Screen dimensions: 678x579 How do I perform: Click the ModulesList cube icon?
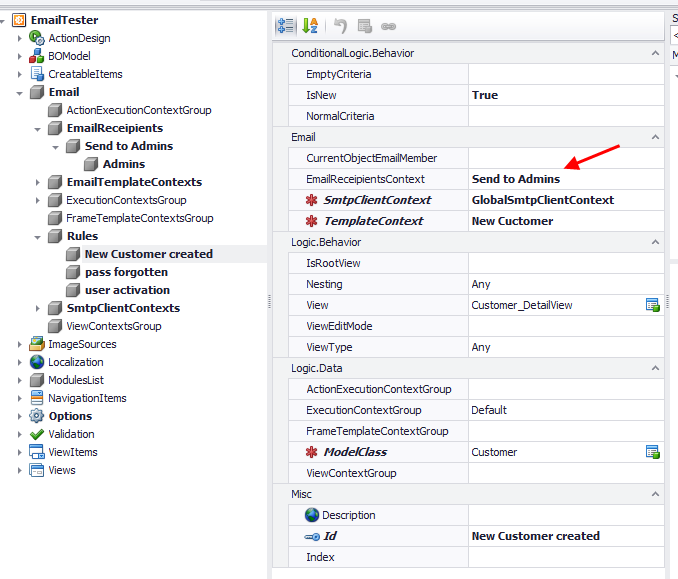pos(37,380)
